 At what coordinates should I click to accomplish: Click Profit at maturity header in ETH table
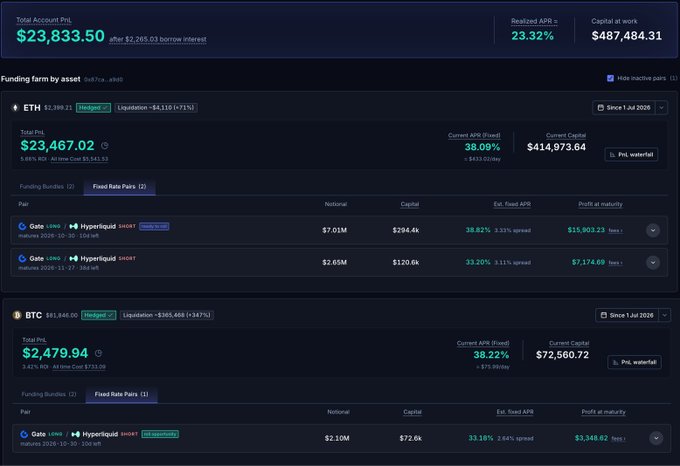[x=600, y=204]
